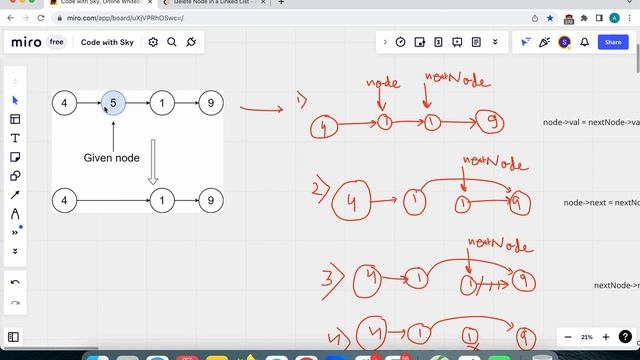Screen dimensions: 640x360
Task: Share page icon in address bar
Action: coord(535,18)
